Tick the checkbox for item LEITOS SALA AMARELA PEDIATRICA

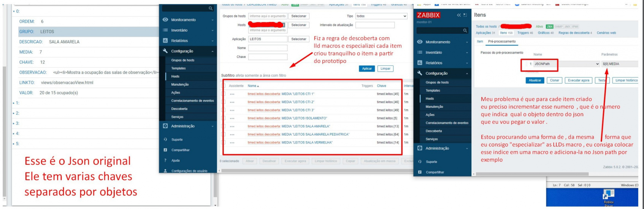click(223, 134)
